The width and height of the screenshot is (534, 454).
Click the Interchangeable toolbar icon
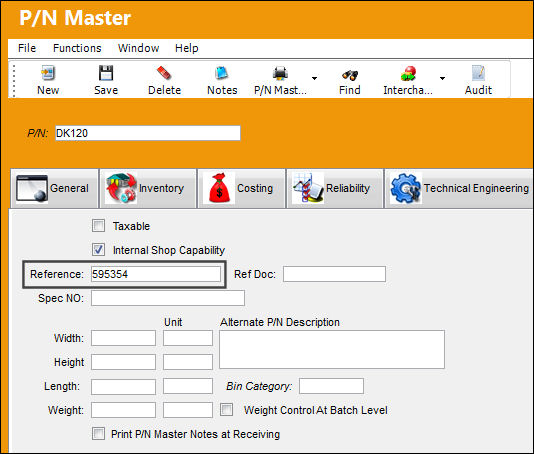(408, 73)
